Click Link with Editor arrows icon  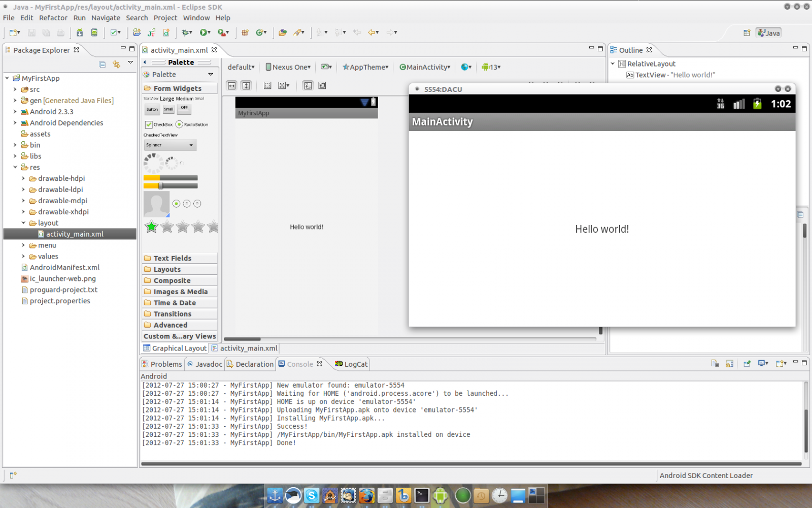(x=117, y=65)
